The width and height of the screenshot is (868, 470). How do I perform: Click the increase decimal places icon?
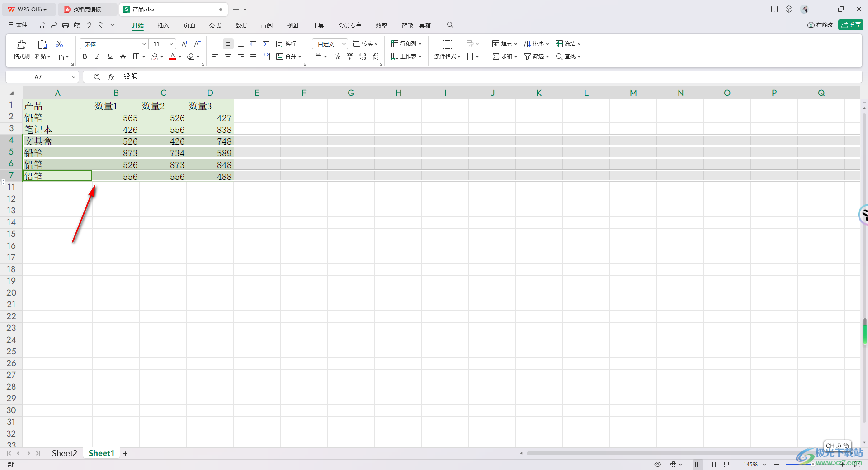(363, 56)
